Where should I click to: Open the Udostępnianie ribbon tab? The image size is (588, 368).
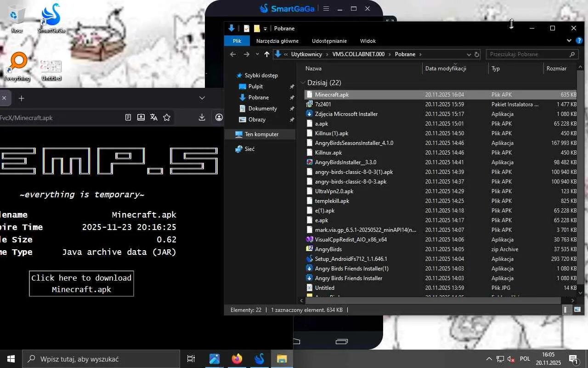click(x=329, y=41)
